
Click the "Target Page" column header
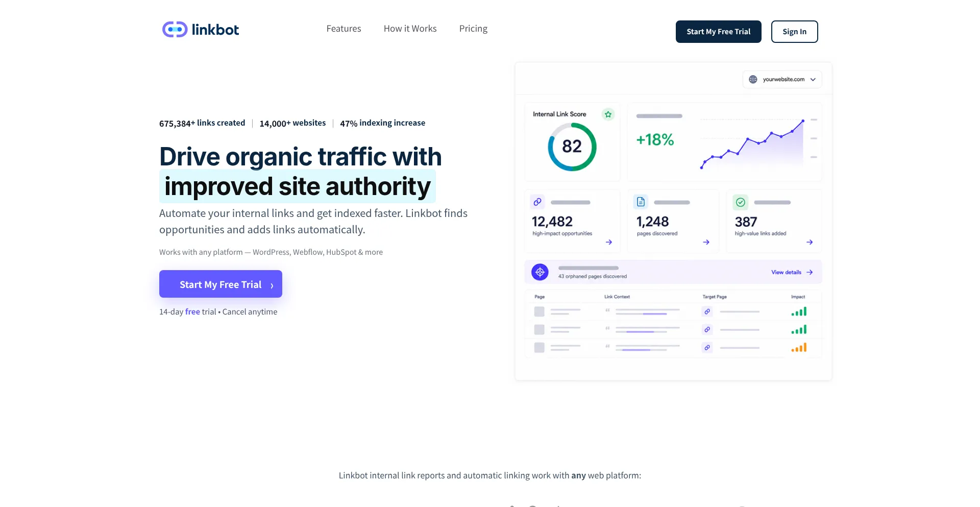point(715,297)
